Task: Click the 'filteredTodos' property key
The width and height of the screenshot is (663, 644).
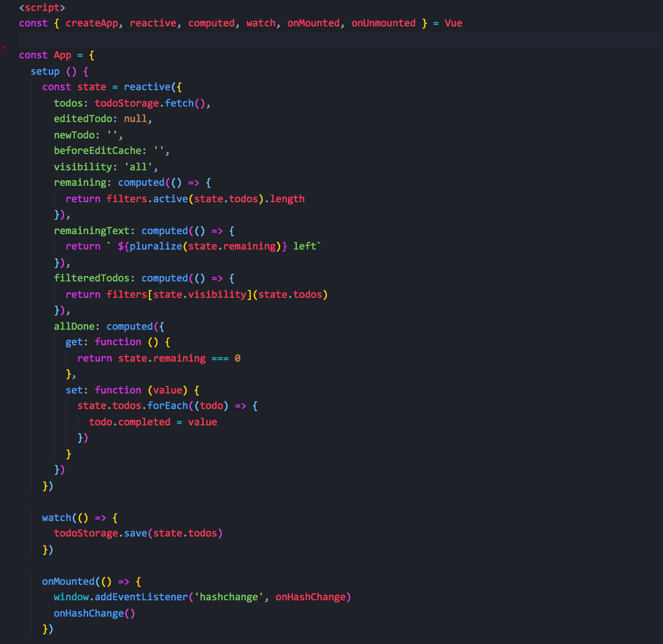Action: click(x=92, y=278)
